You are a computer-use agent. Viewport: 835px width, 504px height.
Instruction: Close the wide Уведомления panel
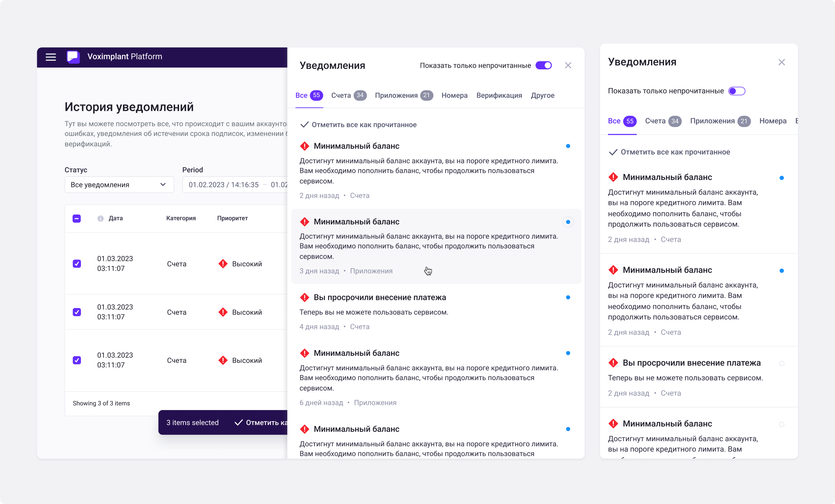568,66
